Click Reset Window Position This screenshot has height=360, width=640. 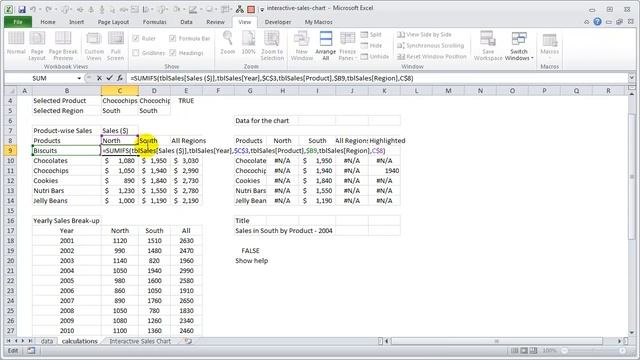tap(432, 56)
